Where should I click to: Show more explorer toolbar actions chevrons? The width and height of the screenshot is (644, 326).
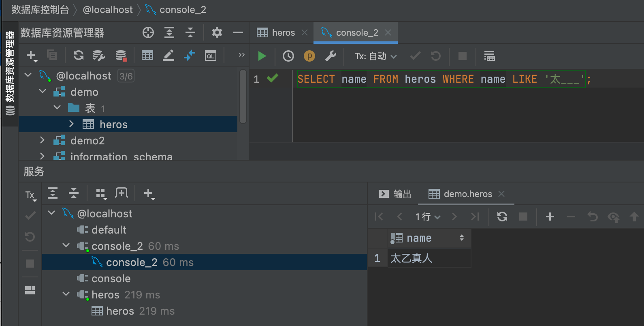(242, 55)
